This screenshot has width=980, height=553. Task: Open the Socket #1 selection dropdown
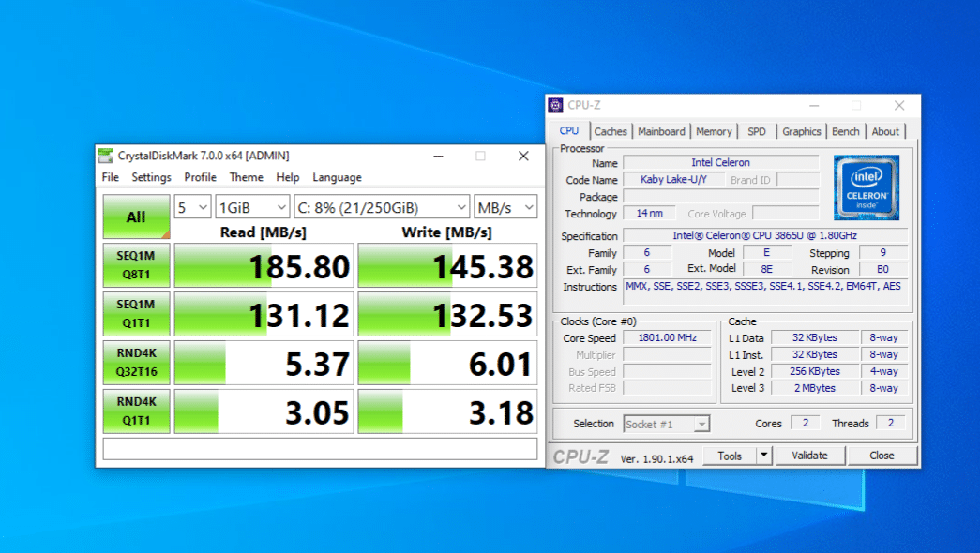(x=666, y=425)
